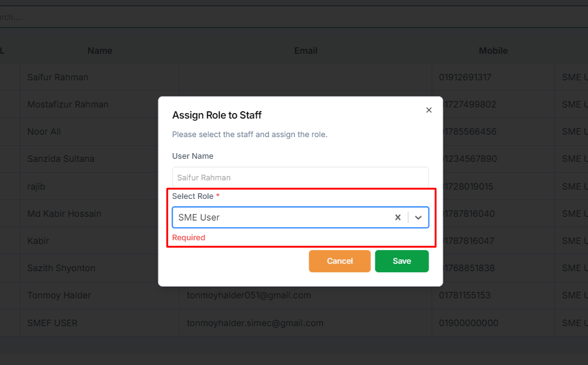The width and height of the screenshot is (588, 365).
Task: Click the dialog title Assign Role to Staff
Action: tap(217, 115)
